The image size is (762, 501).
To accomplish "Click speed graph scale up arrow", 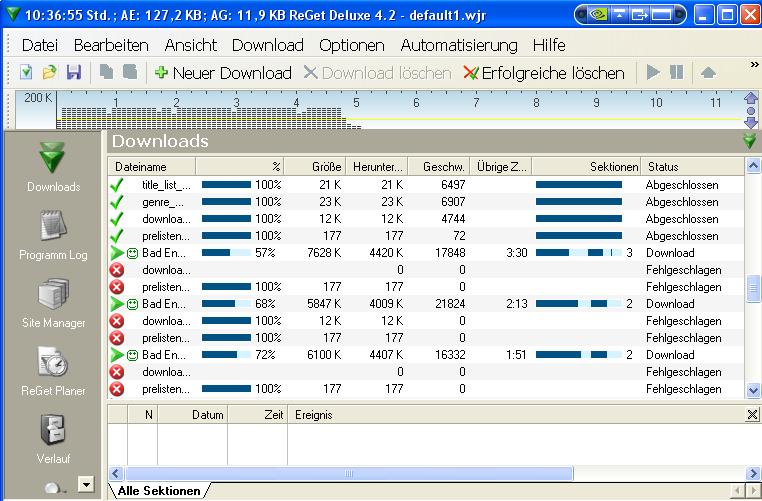I will coord(751,98).
